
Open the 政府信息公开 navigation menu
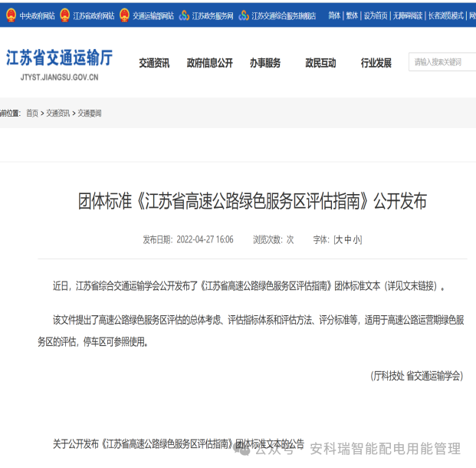[210, 63]
